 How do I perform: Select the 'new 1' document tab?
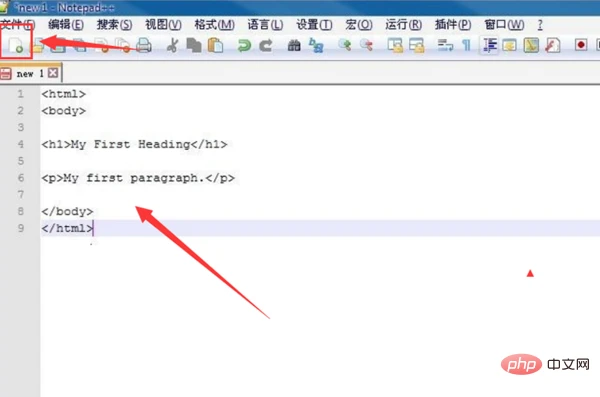tap(31, 74)
